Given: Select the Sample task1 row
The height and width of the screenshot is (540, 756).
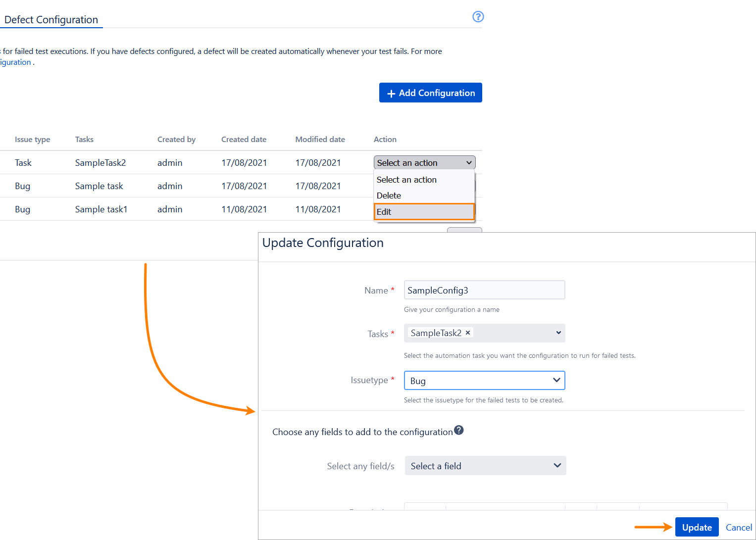Looking at the screenshot, I should click(x=101, y=209).
